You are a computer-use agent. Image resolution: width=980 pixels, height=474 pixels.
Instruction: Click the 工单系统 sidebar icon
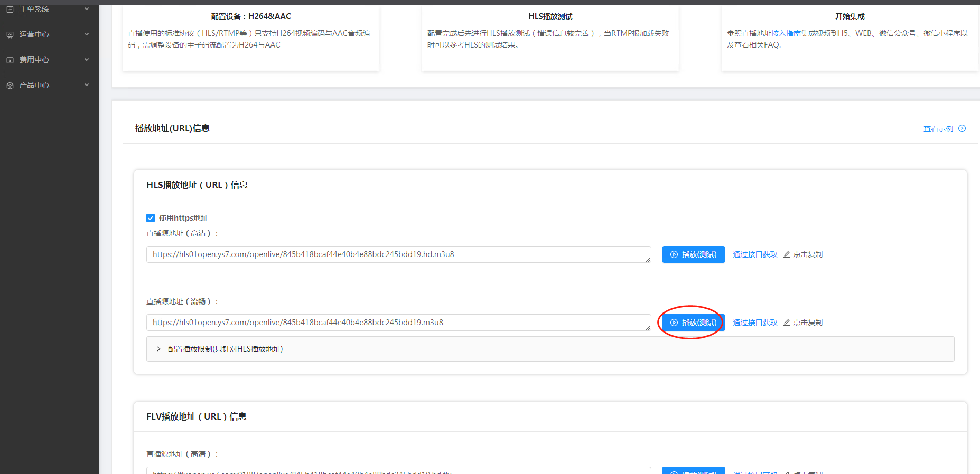point(10,9)
